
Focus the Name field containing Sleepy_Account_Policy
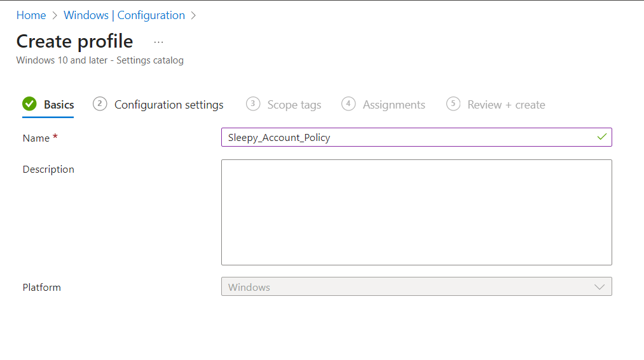pos(407,137)
